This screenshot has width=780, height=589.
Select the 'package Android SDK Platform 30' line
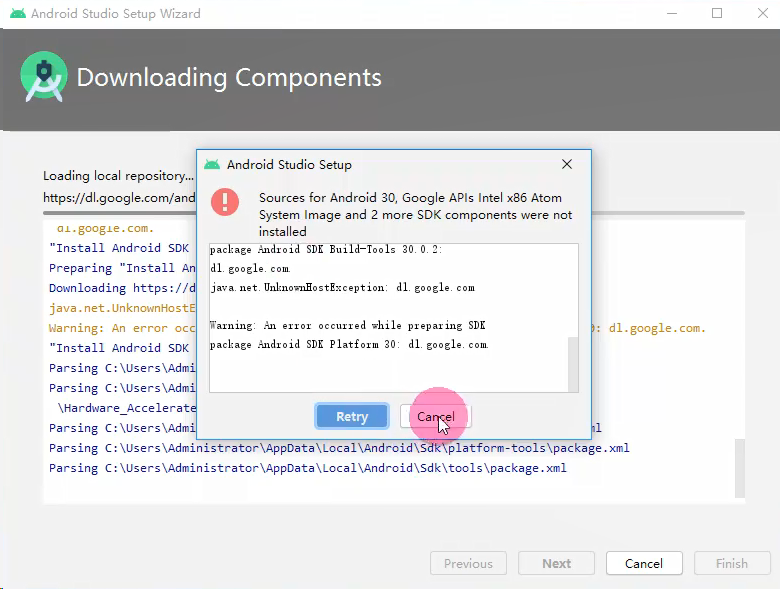[349, 344]
